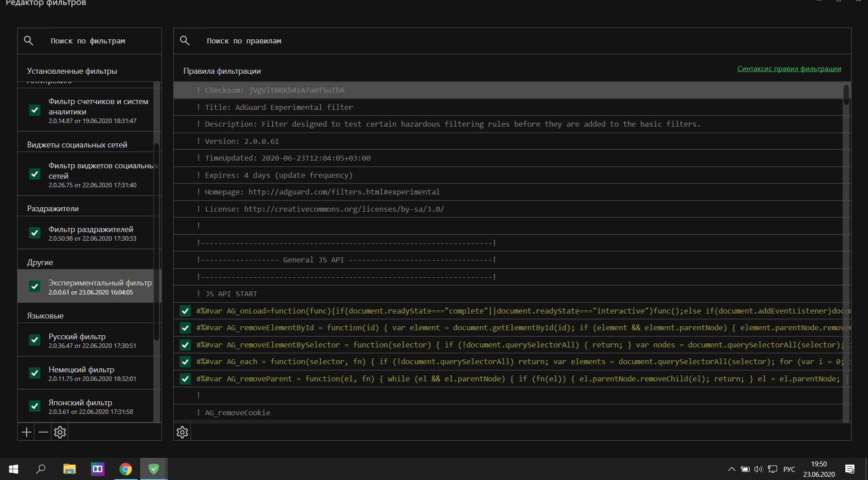Focus the filter search field
This screenshot has width=868, height=480.
point(90,41)
